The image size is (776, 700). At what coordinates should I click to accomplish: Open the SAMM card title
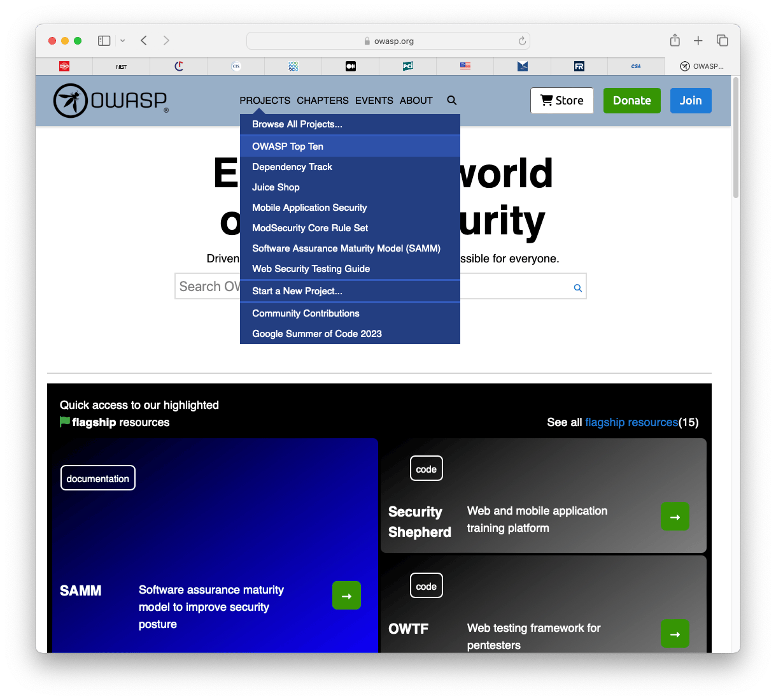click(x=81, y=591)
